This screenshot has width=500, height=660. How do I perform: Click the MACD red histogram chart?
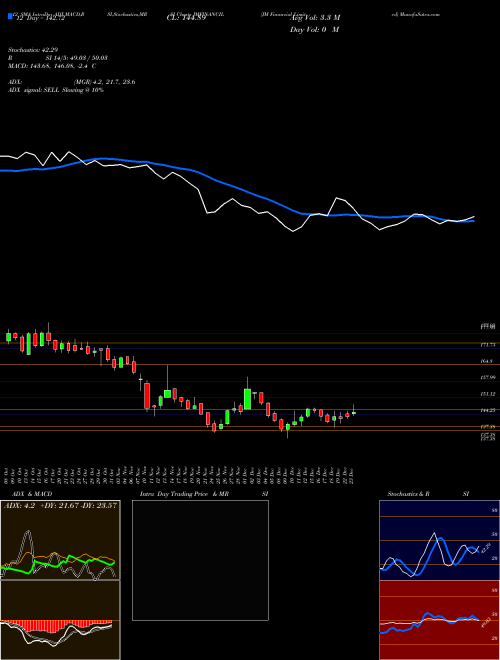click(x=60, y=620)
